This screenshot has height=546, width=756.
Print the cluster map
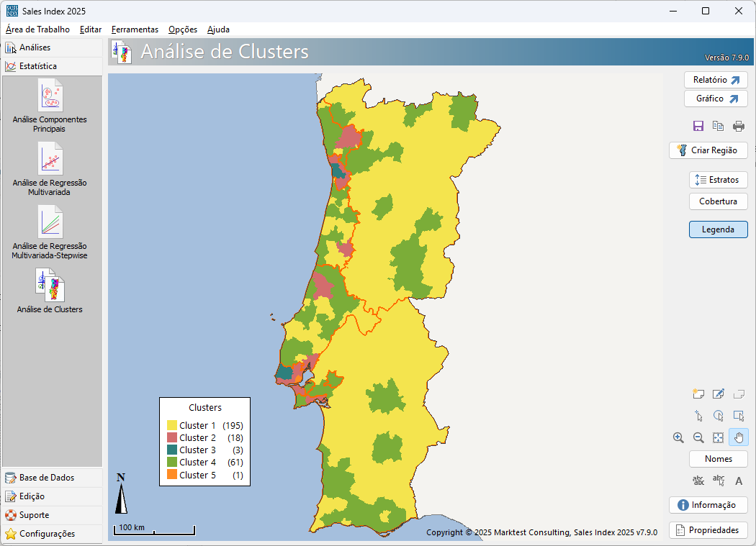pyautogui.click(x=739, y=126)
